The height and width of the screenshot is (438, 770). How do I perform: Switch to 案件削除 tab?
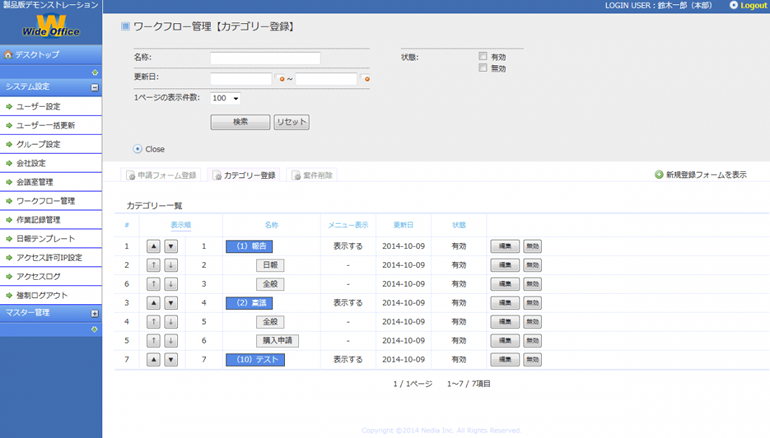pyautogui.click(x=312, y=175)
